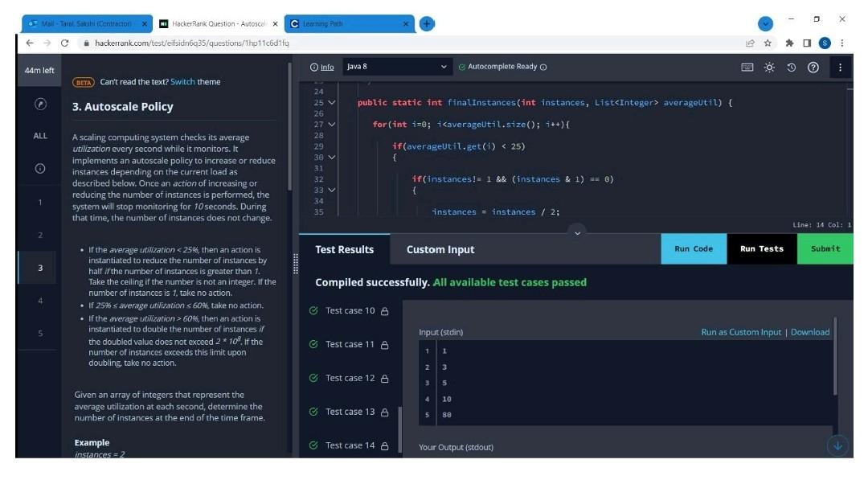Screen dimensions: 868x480
Task: Open the browser extensions puzzle icon
Action: pyautogui.click(x=789, y=43)
